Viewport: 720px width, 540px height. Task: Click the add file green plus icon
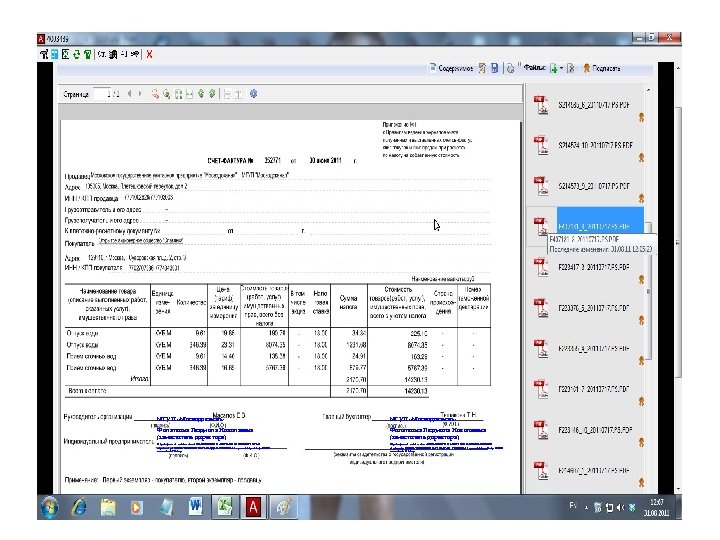point(553,68)
